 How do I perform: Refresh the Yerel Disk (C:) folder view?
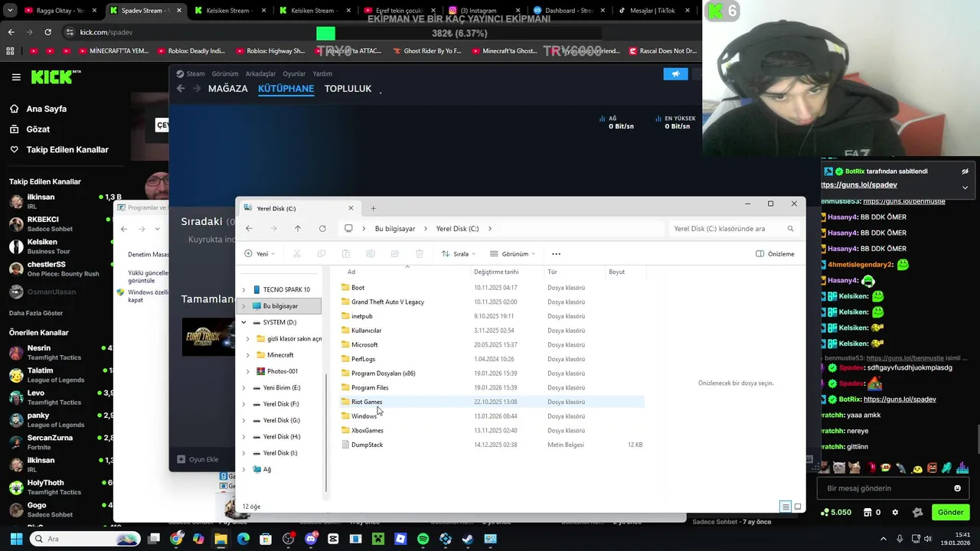click(322, 229)
